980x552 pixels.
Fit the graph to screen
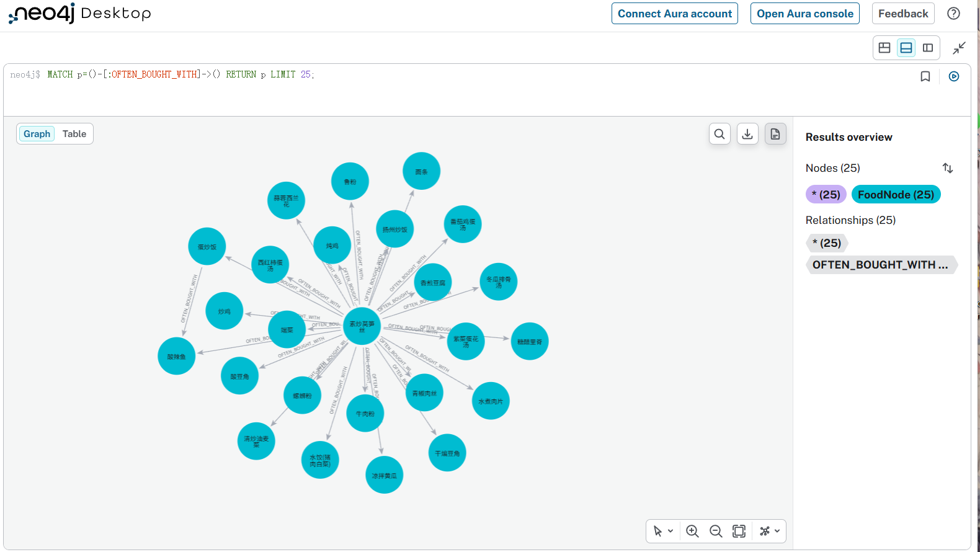click(x=739, y=531)
